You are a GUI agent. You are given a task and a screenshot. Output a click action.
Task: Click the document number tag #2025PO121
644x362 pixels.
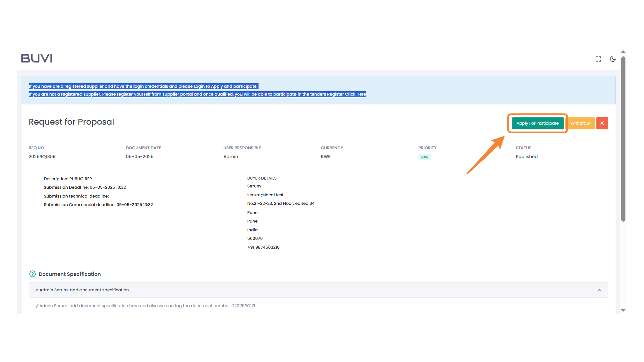pos(244,306)
